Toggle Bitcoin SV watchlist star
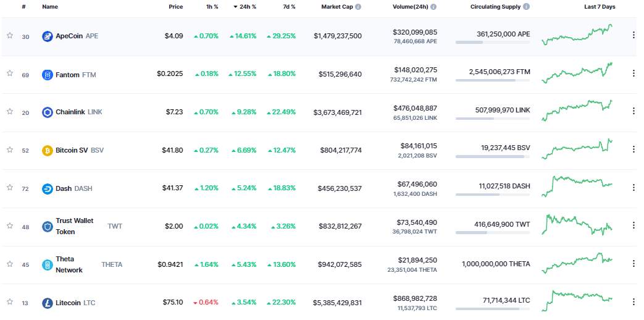This screenshot has height=320, width=644. click(10, 149)
